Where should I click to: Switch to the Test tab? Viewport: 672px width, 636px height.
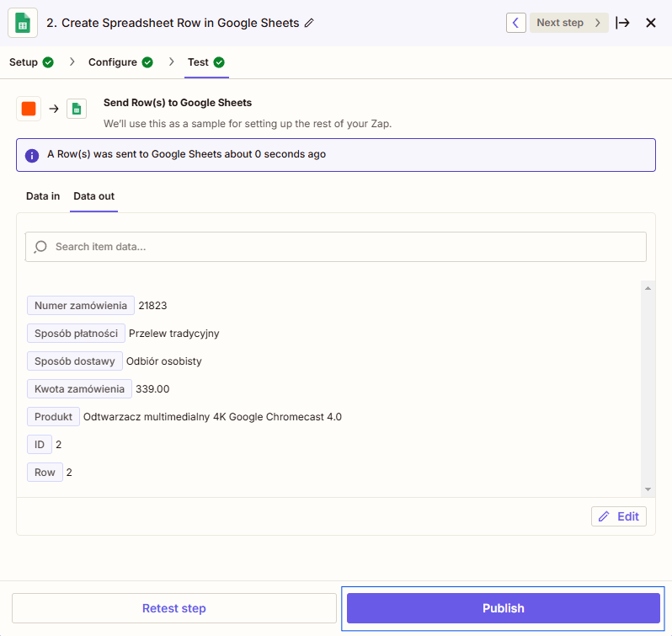199,62
